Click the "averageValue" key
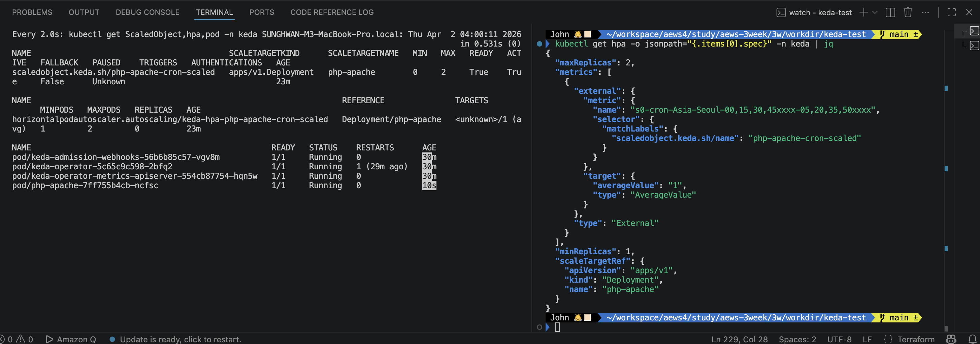 pos(625,185)
